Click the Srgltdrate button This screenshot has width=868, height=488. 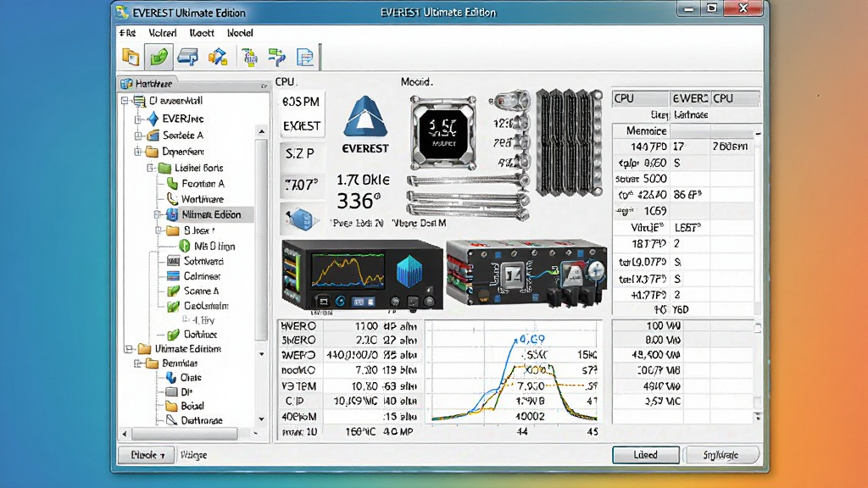721,455
